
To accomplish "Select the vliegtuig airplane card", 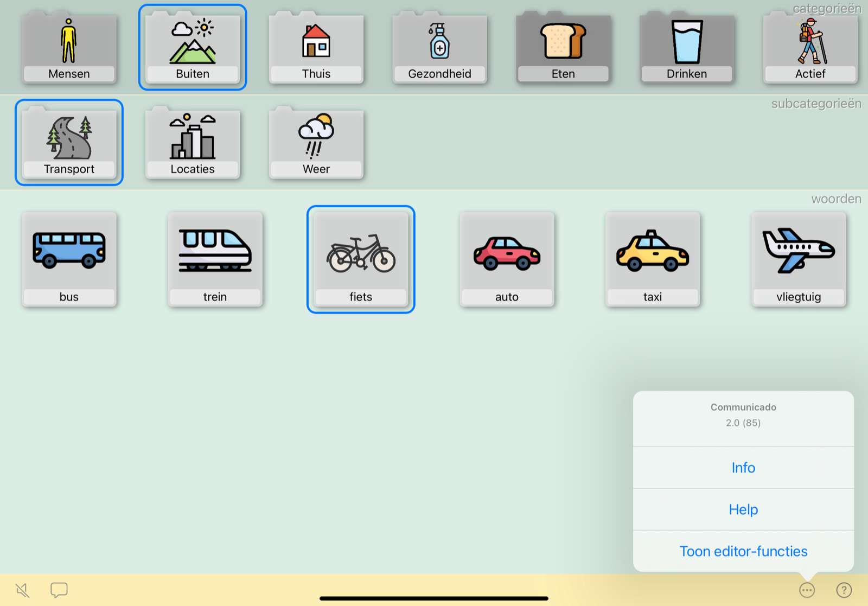I will coord(799,259).
